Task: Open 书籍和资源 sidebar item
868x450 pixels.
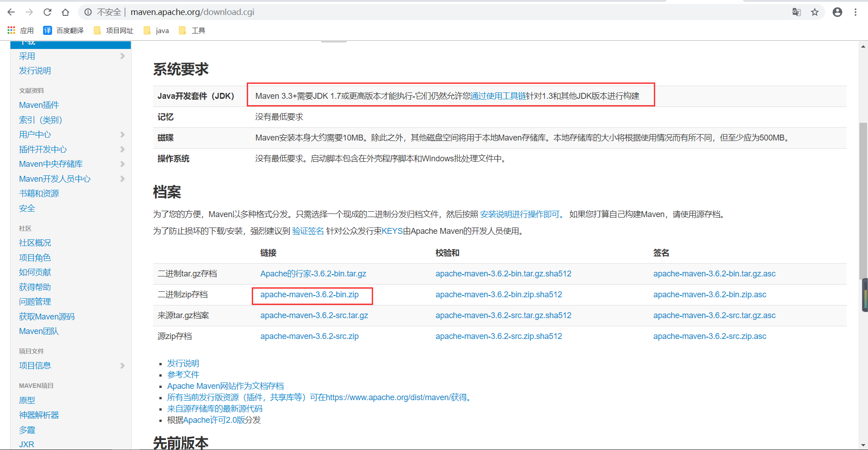Action: [x=39, y=194]
